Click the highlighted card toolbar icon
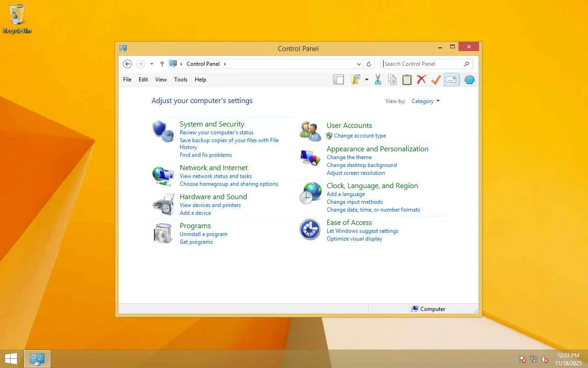This screenshot has height=368, width=588. [x=451, y=80]
